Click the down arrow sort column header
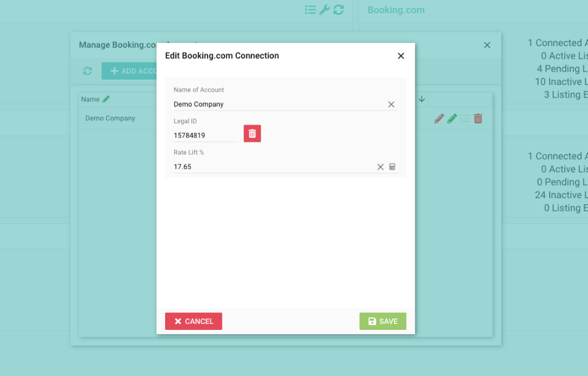This screenshot has height=376, width=588. pos(422,99)
